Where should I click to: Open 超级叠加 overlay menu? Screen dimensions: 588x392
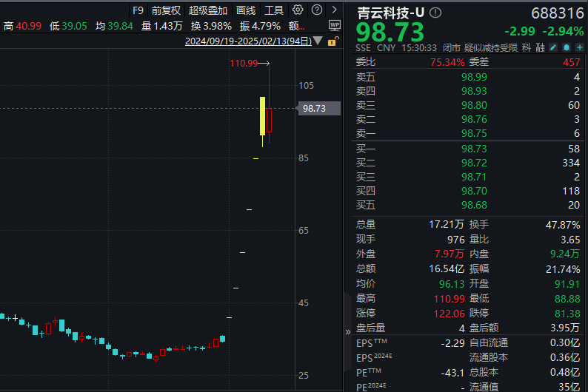point(208,10)
